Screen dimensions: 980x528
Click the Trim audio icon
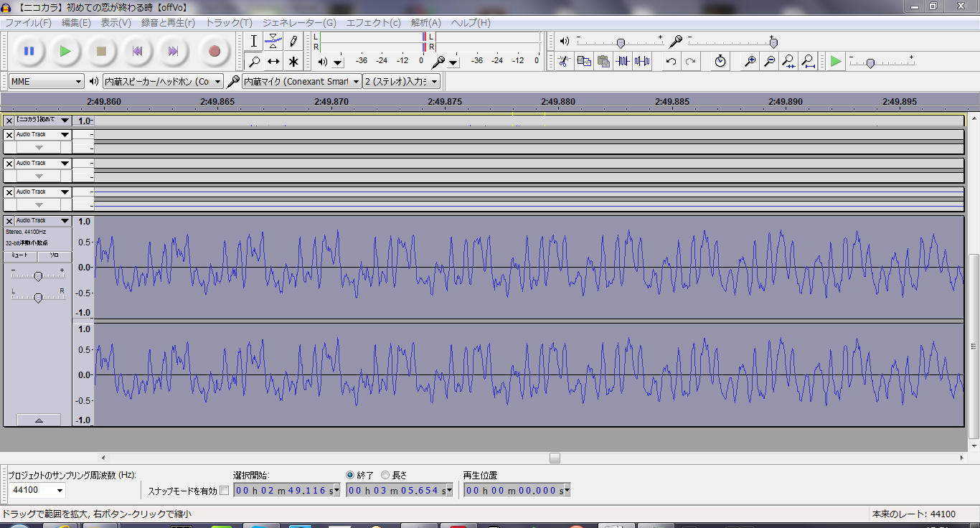tap(623, 61)
